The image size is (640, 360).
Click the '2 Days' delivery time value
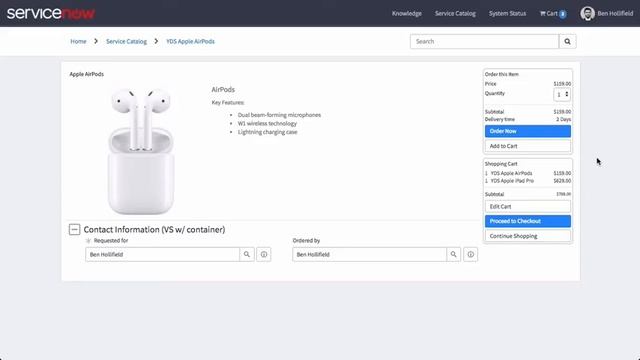tap(563, 119)
